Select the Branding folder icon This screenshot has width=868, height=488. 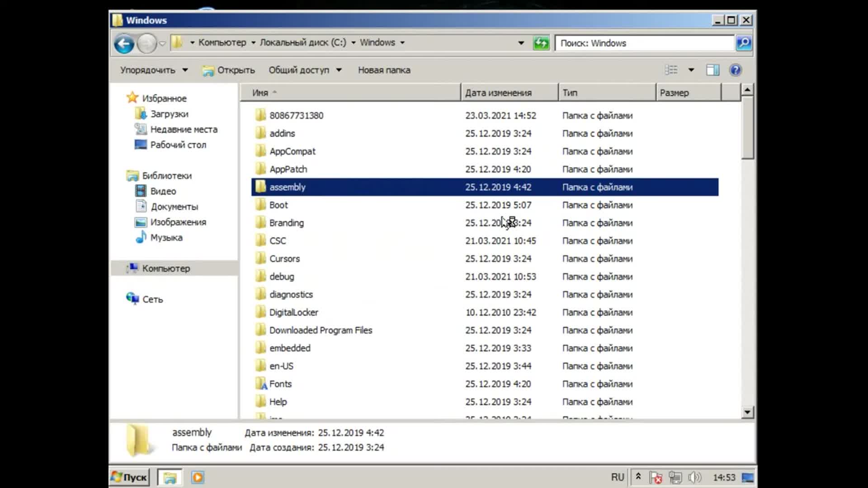tap(260, 222)
